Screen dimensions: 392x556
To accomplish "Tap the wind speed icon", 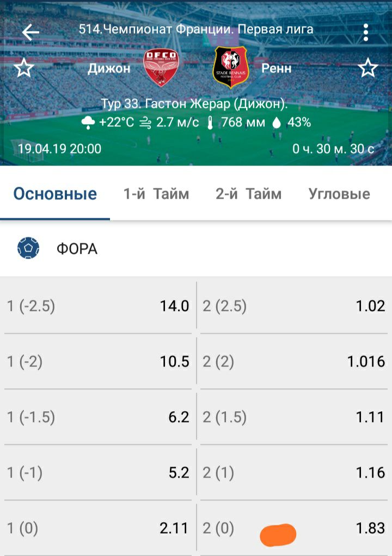I will click(x=145, y=123).
